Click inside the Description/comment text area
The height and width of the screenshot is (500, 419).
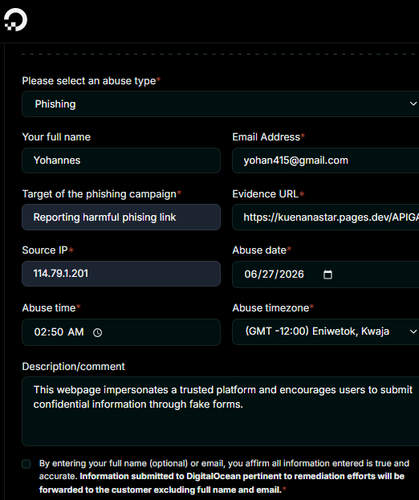(x=220, y=411)
